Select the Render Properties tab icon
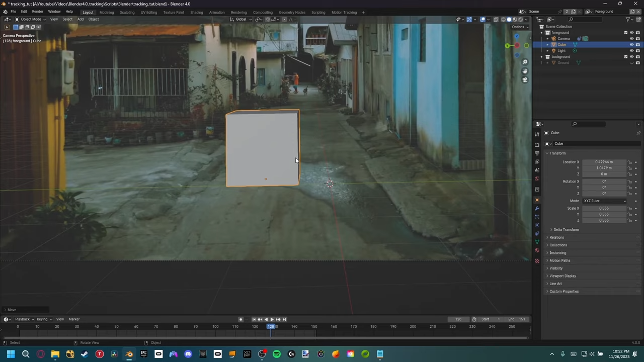The width and height of the screenshot is (644, 362). click(x=537, y=144)
